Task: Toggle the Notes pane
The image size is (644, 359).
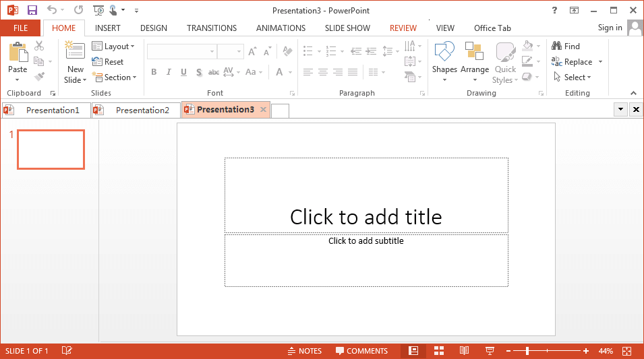Action: tap(305, 351)
